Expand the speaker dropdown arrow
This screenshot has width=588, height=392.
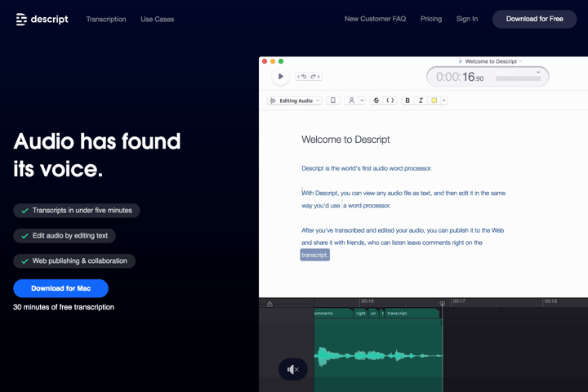362,100
